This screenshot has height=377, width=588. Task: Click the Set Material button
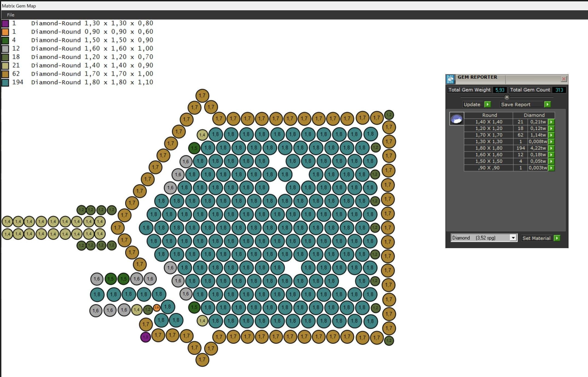coord(536,238)
